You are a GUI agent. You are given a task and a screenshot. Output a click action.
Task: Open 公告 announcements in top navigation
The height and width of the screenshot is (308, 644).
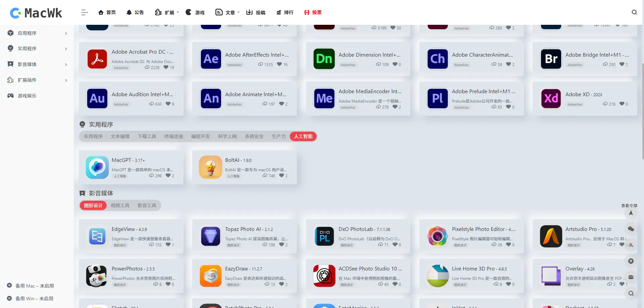[135, 12]
